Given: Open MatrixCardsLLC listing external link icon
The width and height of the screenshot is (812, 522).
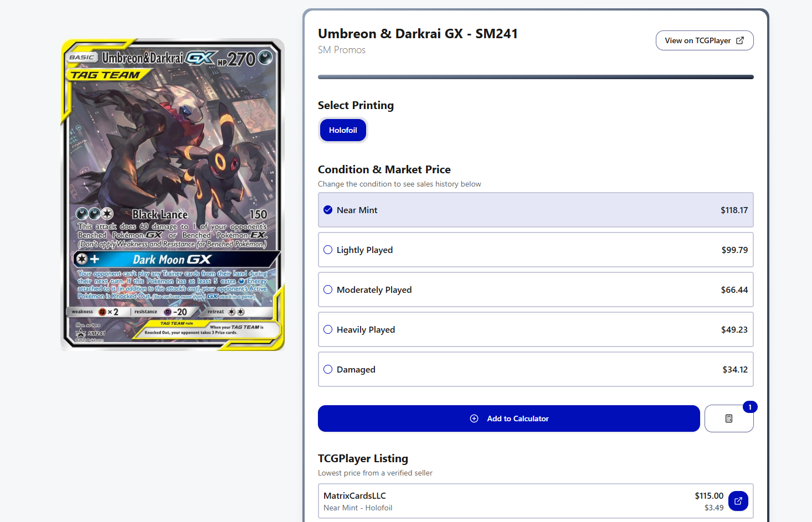Looking at the screenshot, I should (x=738, y=501).
